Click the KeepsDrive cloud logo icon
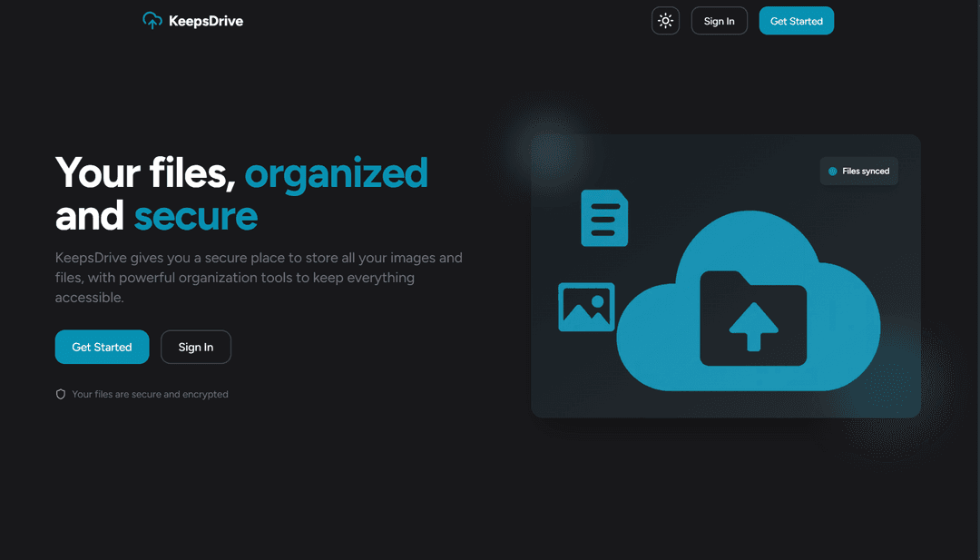The width and height of the screenshot is (980, 560). [x=152, y=21]
